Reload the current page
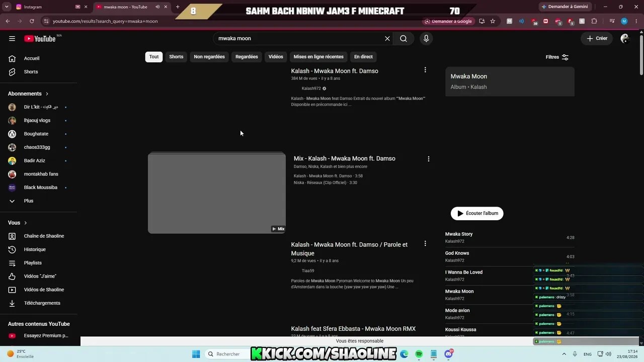 pos(32,21)
